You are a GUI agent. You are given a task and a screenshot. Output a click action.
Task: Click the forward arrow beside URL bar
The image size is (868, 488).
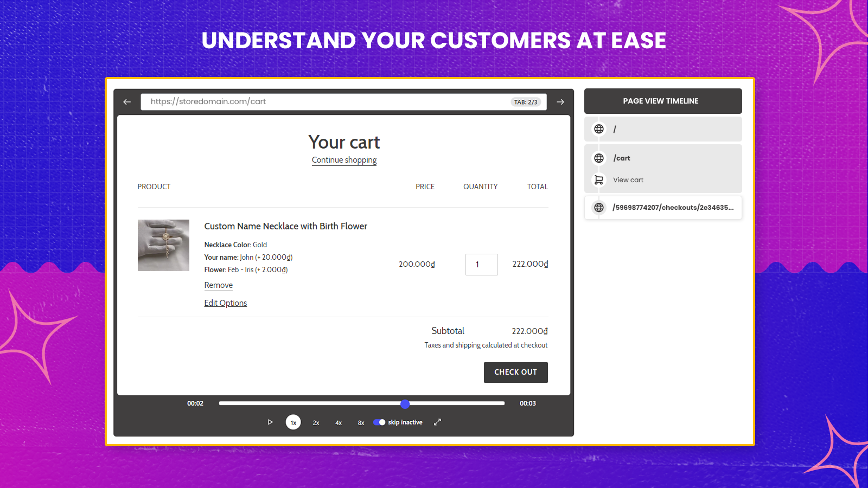click(560, 102)
